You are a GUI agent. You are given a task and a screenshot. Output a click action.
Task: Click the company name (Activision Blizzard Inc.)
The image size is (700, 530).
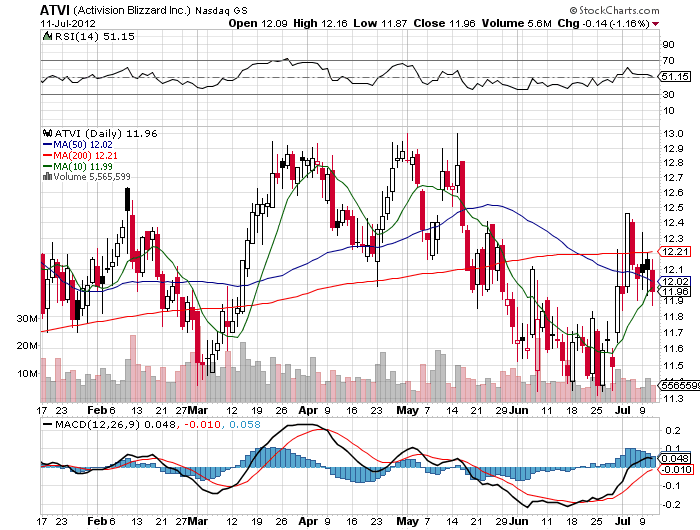click(132, 10)
